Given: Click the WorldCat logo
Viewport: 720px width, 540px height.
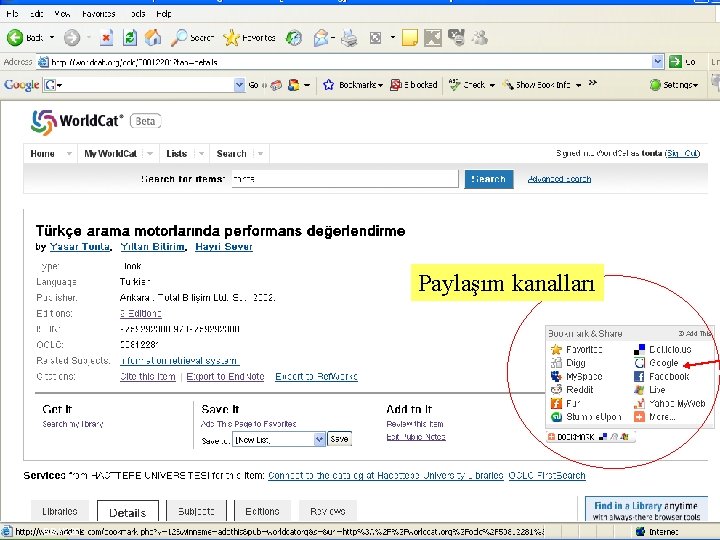Looking at the screenshot, I should click(x=77, y=122).
